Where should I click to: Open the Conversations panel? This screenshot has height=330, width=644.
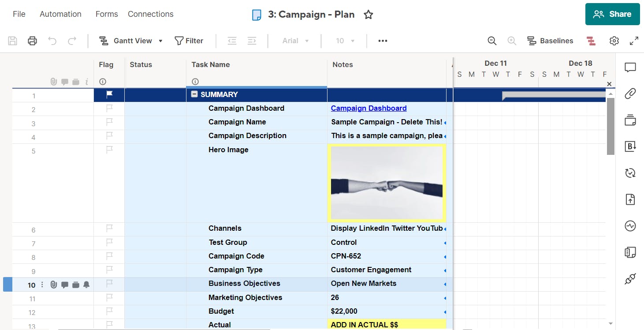630,67
